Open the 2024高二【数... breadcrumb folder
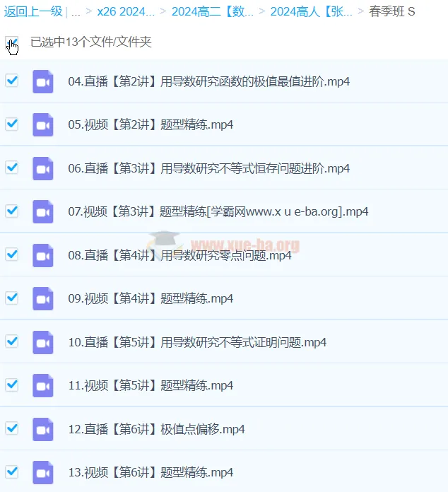Image resolution: width=448 pixels, height=492 pixels. (x=213, y=11)
